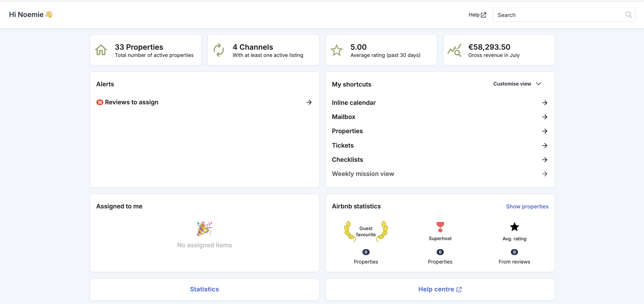The image size is (644, 304).
Task: Click the external link icon next to Help
Action: click(x=484, y=15)
